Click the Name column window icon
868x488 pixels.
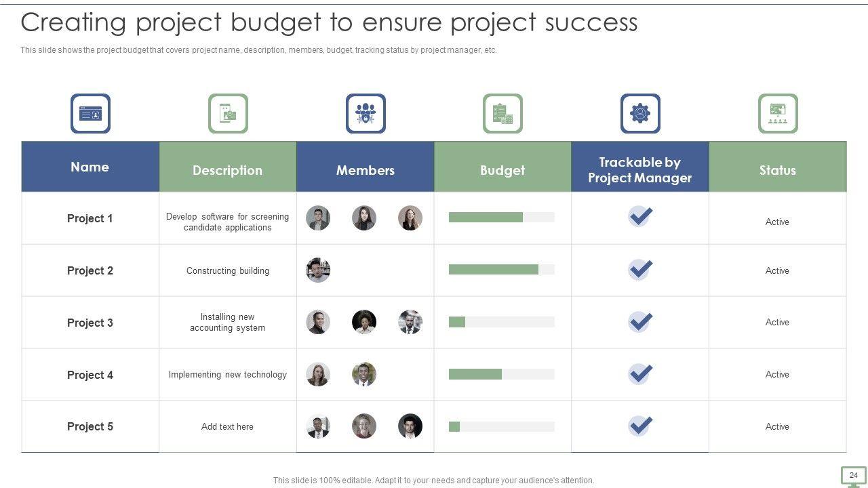pos(90,113)
